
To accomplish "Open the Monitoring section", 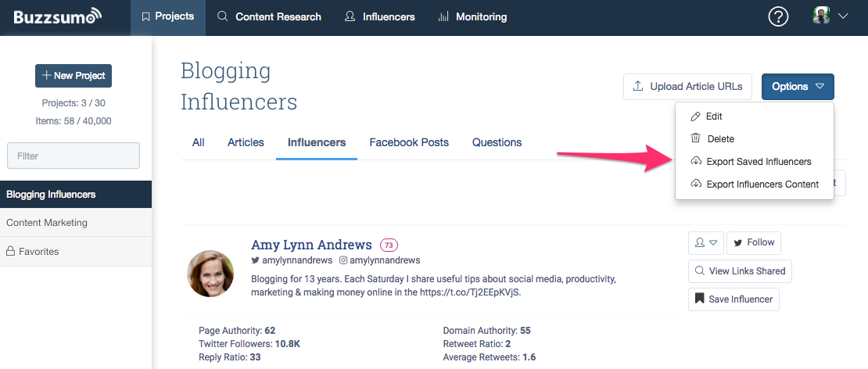I will click(472, 16).
